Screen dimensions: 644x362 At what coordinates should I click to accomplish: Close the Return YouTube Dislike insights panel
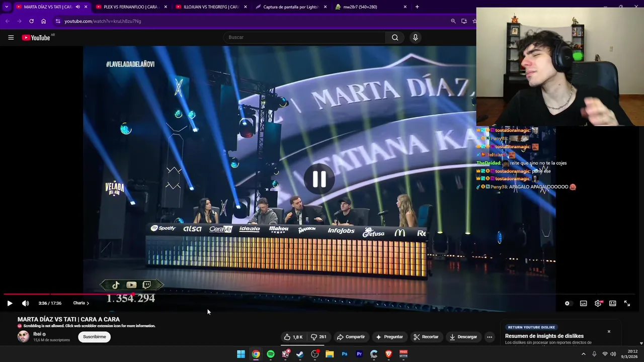609,331
